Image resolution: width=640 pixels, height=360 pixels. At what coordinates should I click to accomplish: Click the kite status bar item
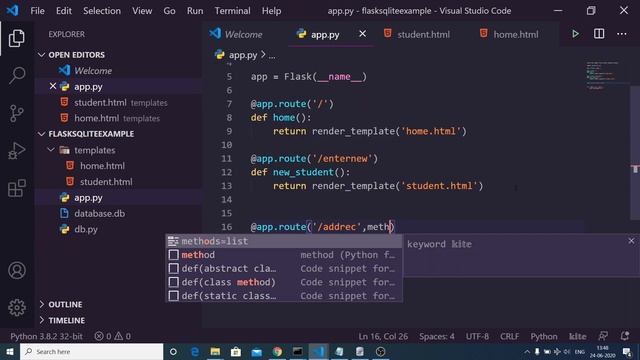pos(578,336)
